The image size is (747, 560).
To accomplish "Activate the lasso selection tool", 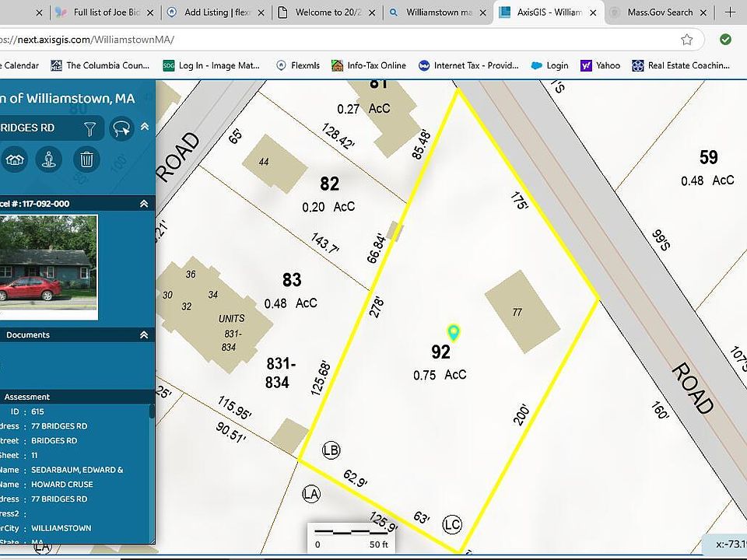I will 121,128.
